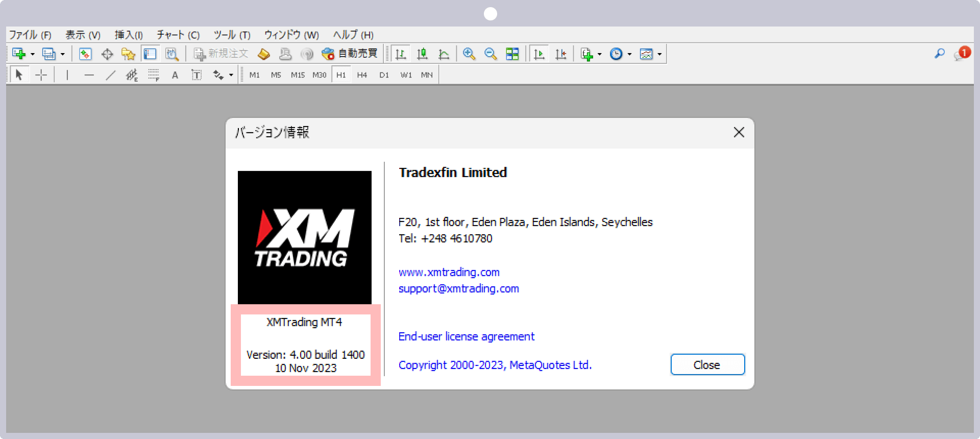Switch timeframe to M5
The height and width of the screenshot is (439, 980).
[x=276, y=75]
